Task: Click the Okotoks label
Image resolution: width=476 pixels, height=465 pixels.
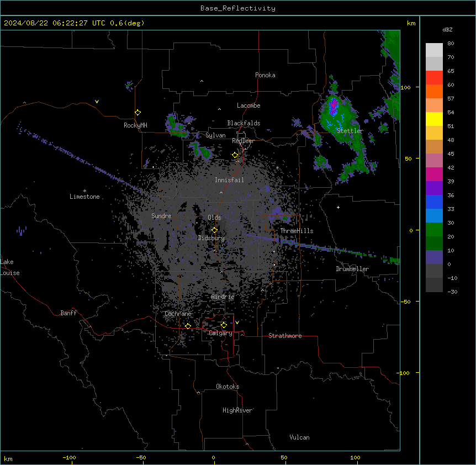Action: pos(228,387)
